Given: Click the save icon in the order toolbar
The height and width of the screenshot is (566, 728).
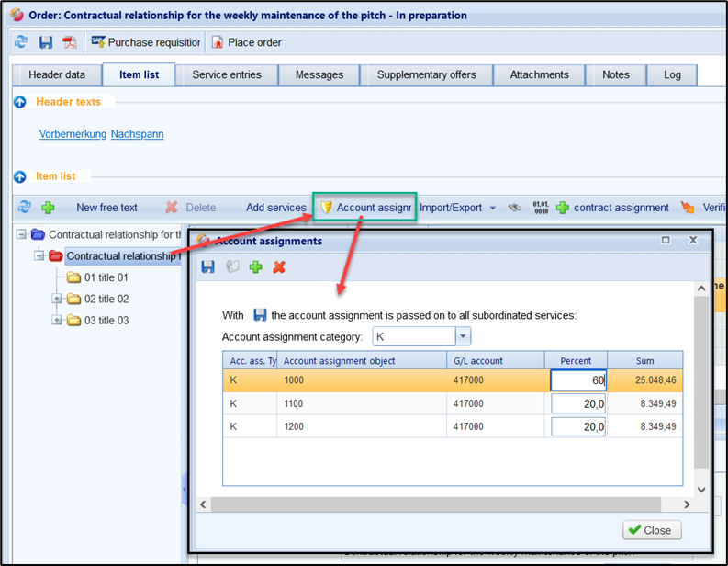Looking at the screenshot, I should click(46, 42).
